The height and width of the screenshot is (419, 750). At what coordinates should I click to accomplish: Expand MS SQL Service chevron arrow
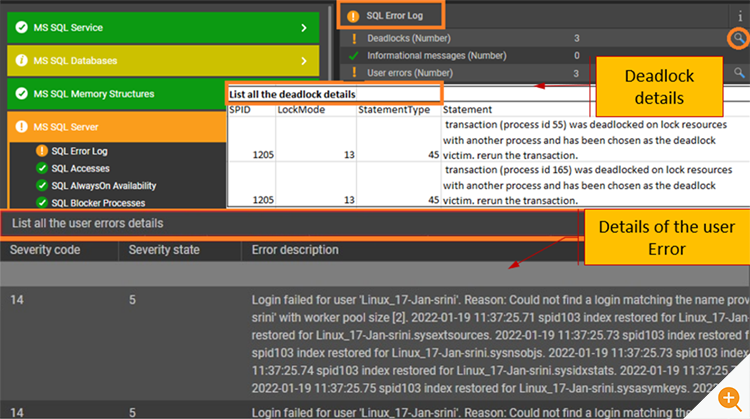304,28
